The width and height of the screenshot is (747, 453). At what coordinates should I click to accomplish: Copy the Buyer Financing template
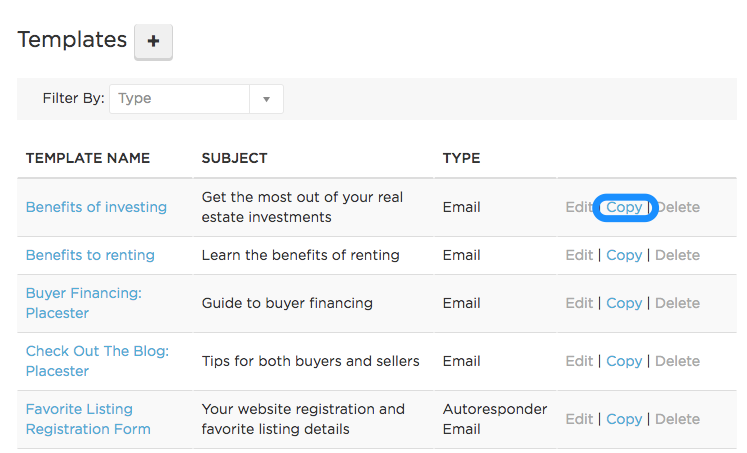(624, 303)
